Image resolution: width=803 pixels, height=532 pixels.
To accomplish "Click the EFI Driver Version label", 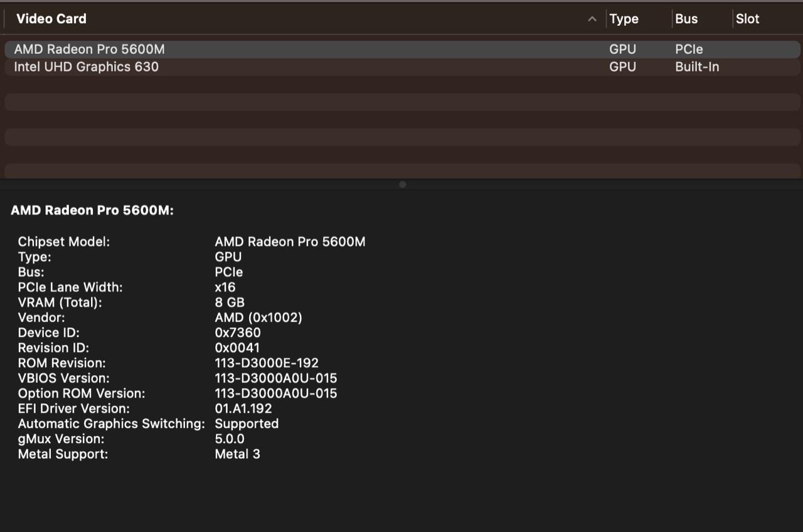I will [74, 408].
